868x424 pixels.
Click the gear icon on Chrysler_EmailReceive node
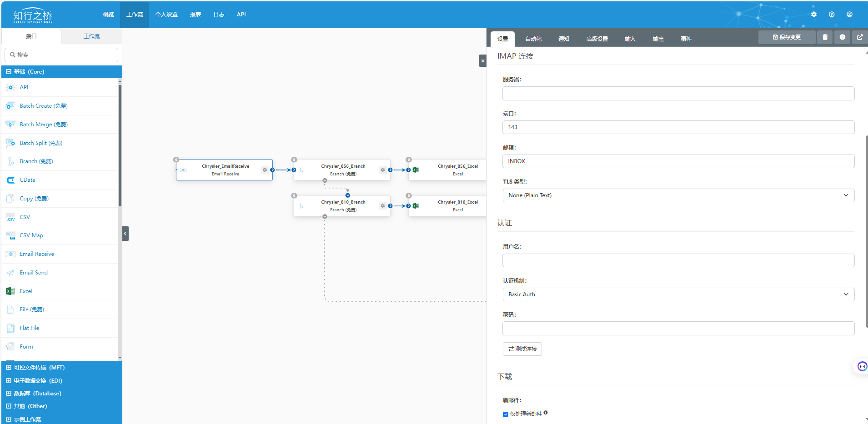coord(265,170)
